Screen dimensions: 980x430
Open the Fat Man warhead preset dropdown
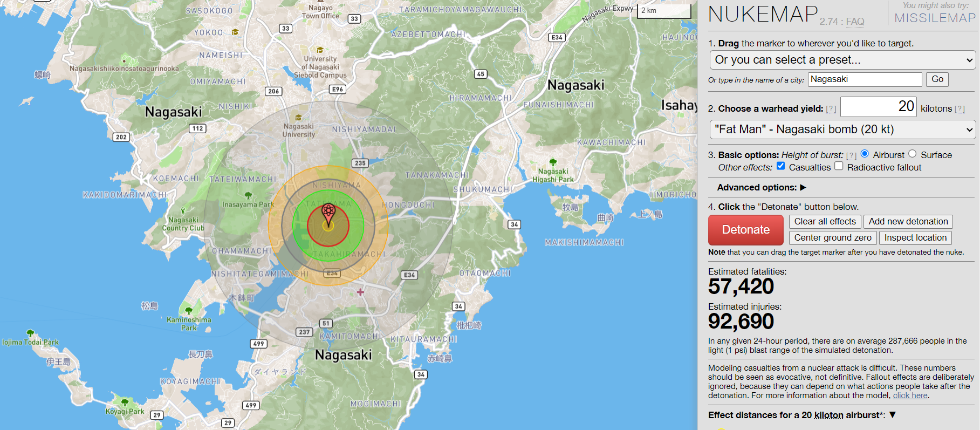coord(842,129)
